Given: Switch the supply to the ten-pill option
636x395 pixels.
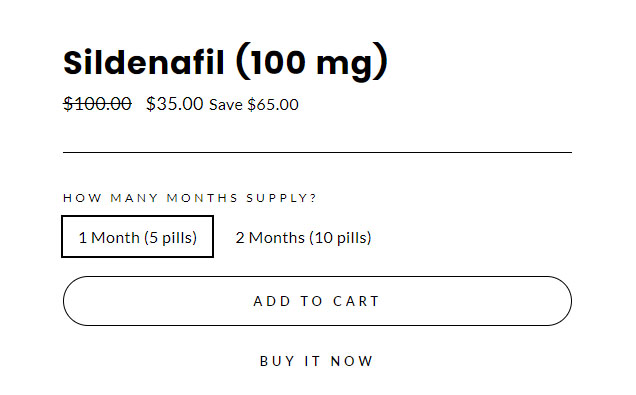Looking at the screenshot, I should 303,238.
